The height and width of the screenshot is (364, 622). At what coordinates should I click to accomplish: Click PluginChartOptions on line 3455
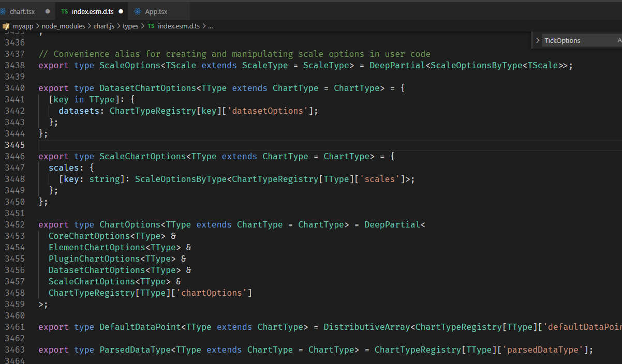(94, 259)
